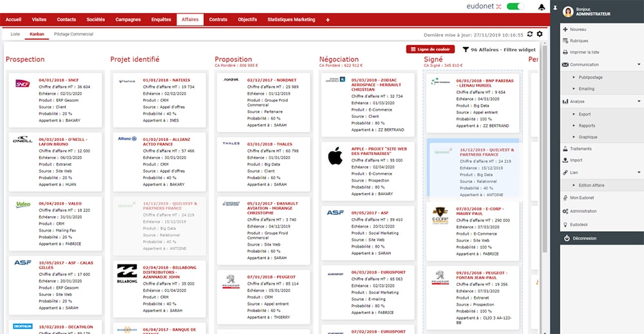Viewport: 644px width, 334px height.
Task: Open the SNCF logo card
Action: click(23, 84)
